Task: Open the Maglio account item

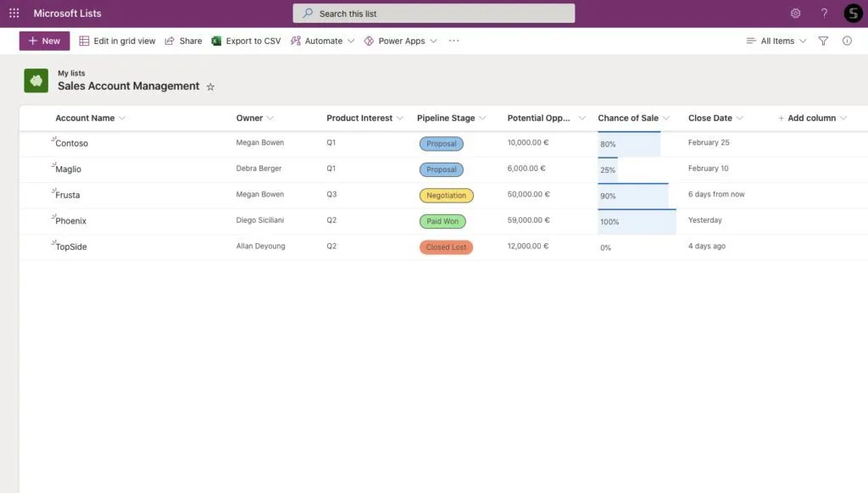Action: [68, 169]
